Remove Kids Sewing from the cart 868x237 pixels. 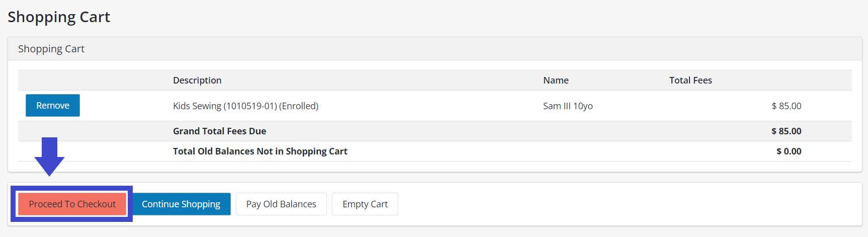click(x=53, y=106)
